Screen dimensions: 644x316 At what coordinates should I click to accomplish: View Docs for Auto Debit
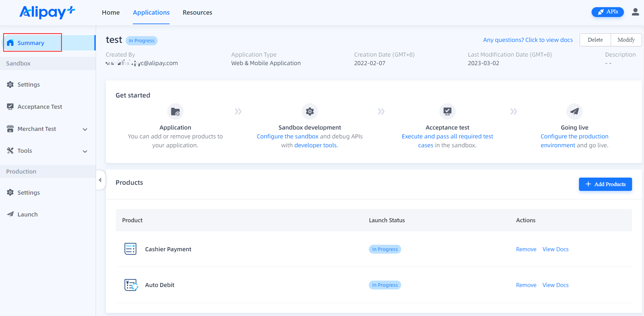click(x=555, y=285)
